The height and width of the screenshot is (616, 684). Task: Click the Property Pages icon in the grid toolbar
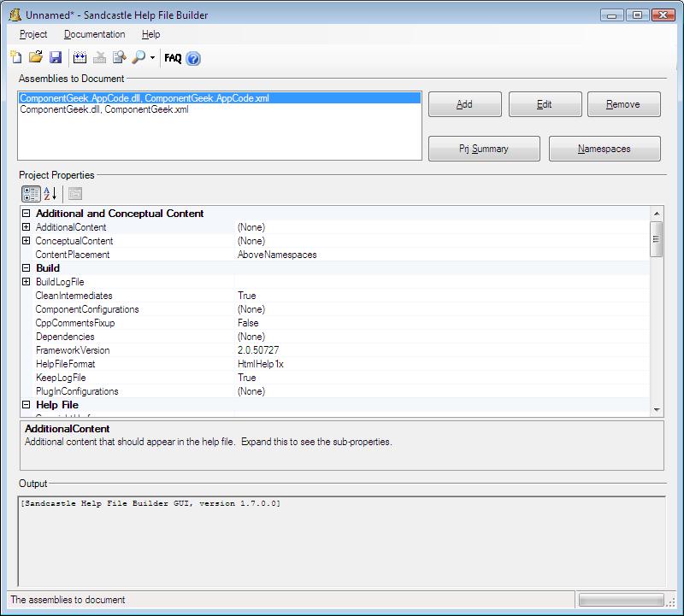click(x=75, y=194)
